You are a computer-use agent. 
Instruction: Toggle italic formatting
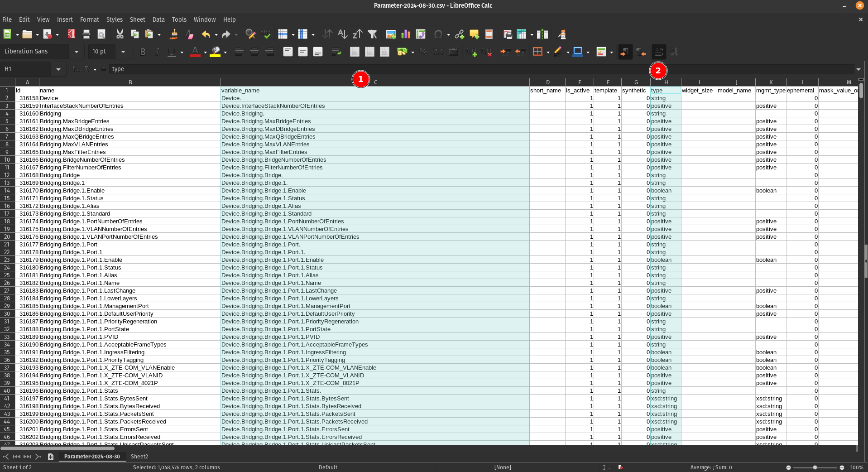coord(157,51)
